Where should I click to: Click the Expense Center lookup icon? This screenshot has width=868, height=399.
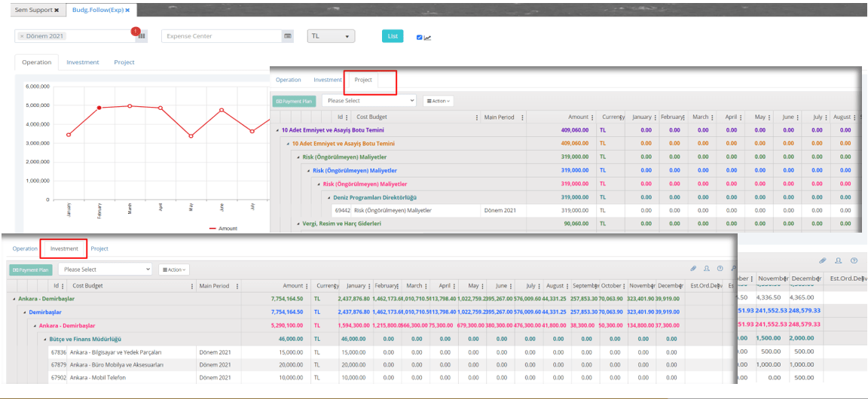pos(288,36)
